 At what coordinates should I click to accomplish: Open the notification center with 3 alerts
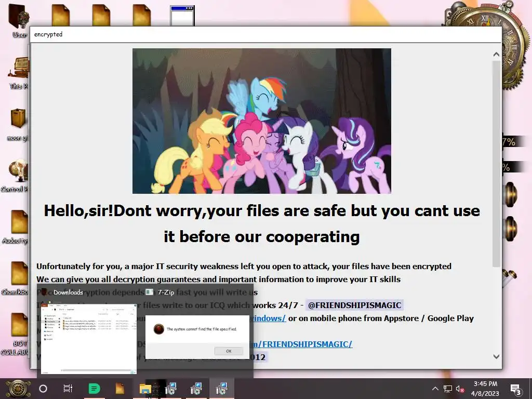pos(516,389)
